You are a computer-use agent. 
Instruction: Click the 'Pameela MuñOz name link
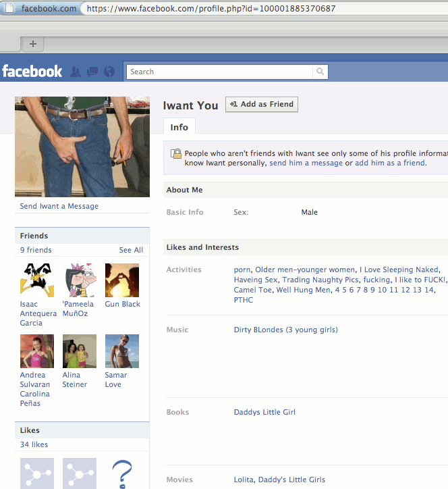[x=78, y=309]
